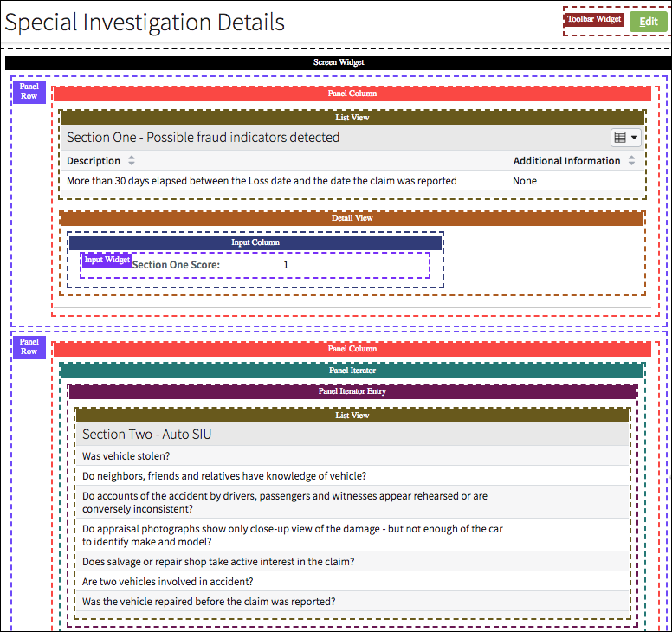Click the Section One Score value

point(286,265)
